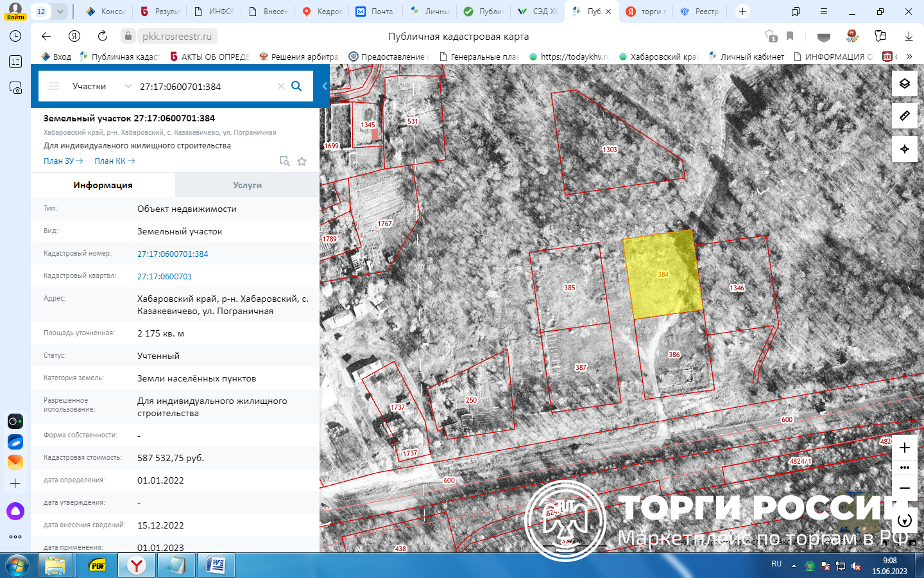
Task: Add parcel to favorites star
Action: tap(302, 161)
